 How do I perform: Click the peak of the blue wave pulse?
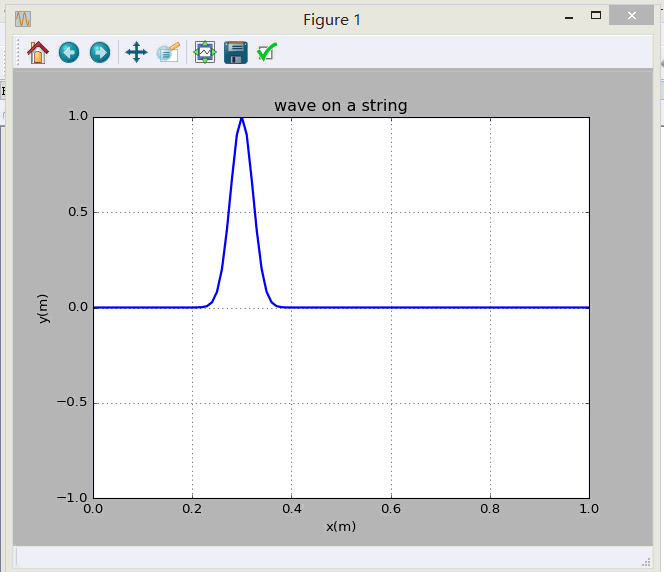(242, 119)
